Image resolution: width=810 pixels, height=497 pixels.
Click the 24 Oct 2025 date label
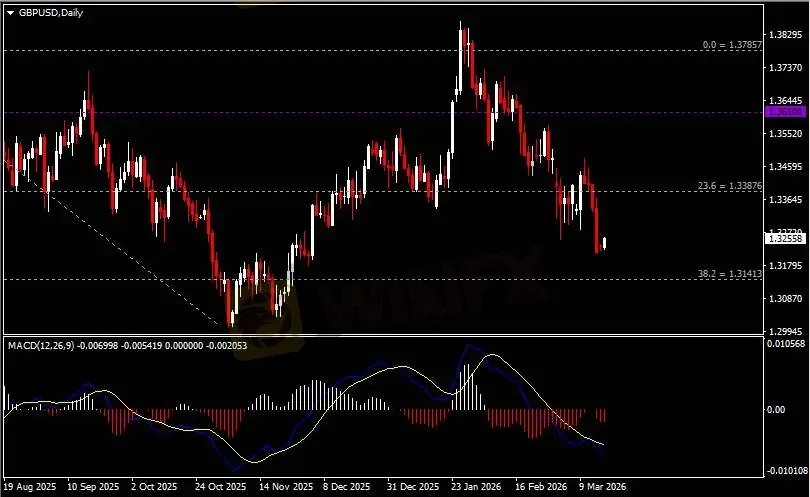pos(221,487)
